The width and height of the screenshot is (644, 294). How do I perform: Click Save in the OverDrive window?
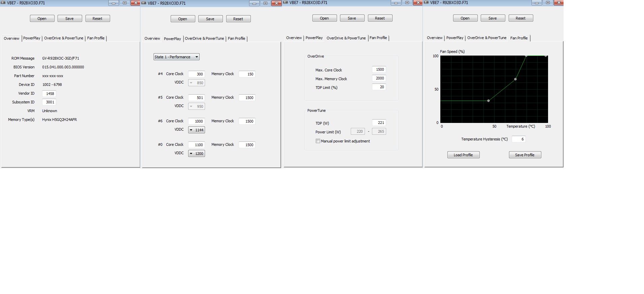[352, 18]
